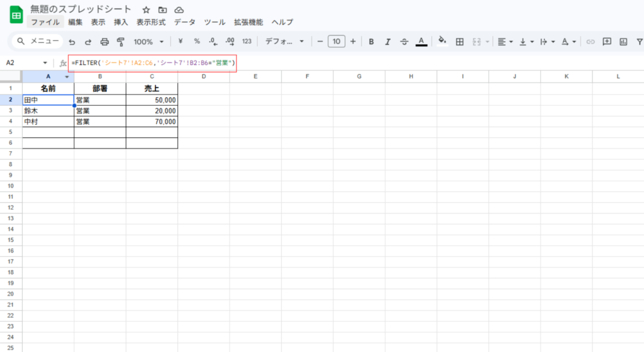Viewport: 644px width, 352px height.
Task: Click the insert link icon
Action: 590,42
